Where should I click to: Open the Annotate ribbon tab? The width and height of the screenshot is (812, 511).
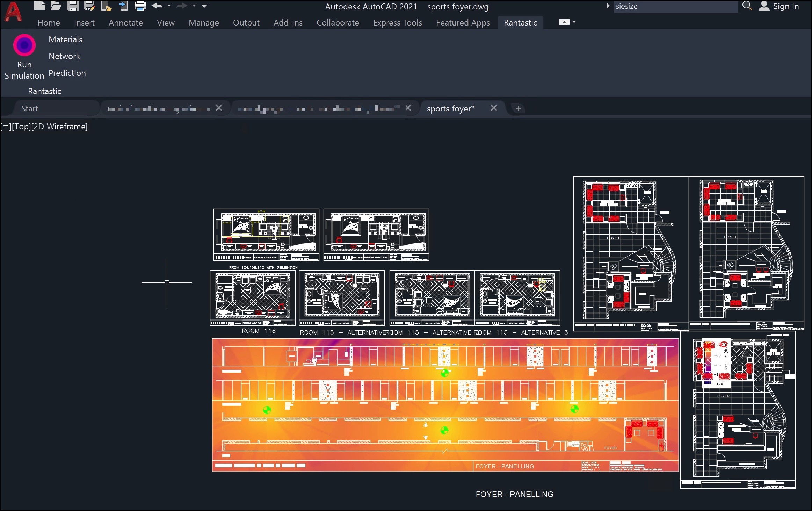125,23
